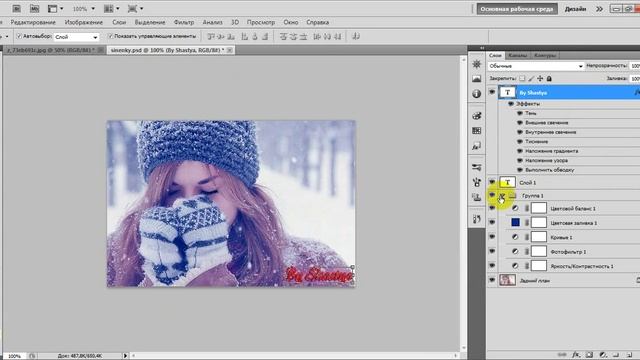Close the sinenky.psd document tab
Viewport: 640px width, 360px height.
pos(230,50)
